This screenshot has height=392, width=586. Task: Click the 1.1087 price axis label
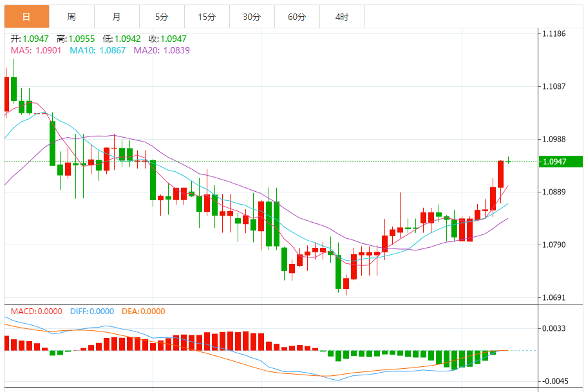pyautogui.click(x=554, y=86)
